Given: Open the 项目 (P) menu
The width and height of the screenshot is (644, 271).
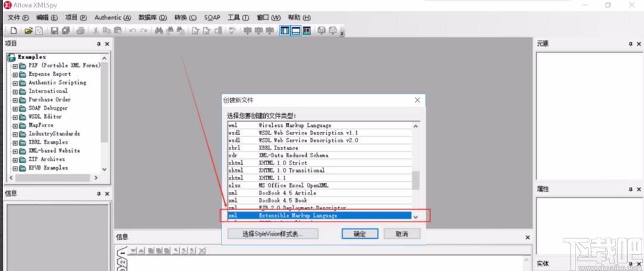Looking at the screenshot, I should (76, 18).
